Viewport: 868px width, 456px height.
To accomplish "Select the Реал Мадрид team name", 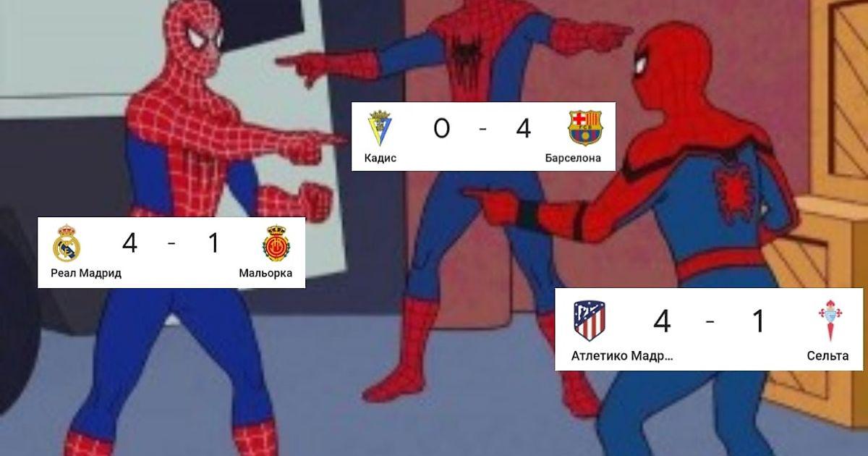I will pos(86,274).
